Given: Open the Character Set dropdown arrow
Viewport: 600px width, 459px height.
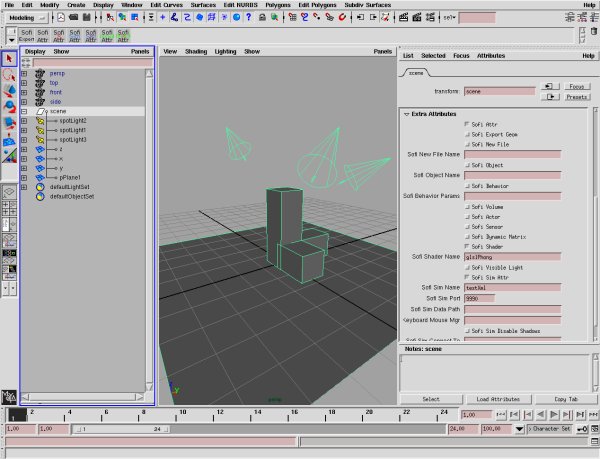Looking at the screenshot, I should (x=519, y=429).
